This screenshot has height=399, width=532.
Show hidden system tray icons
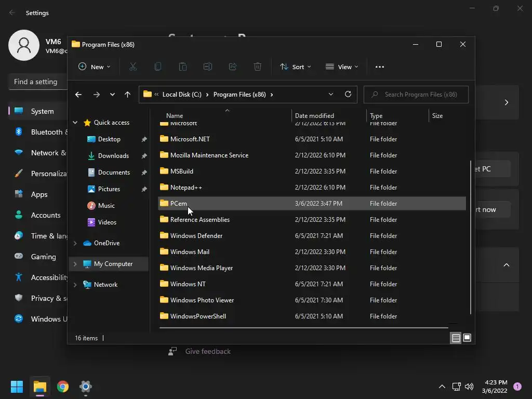click(442, 387)
